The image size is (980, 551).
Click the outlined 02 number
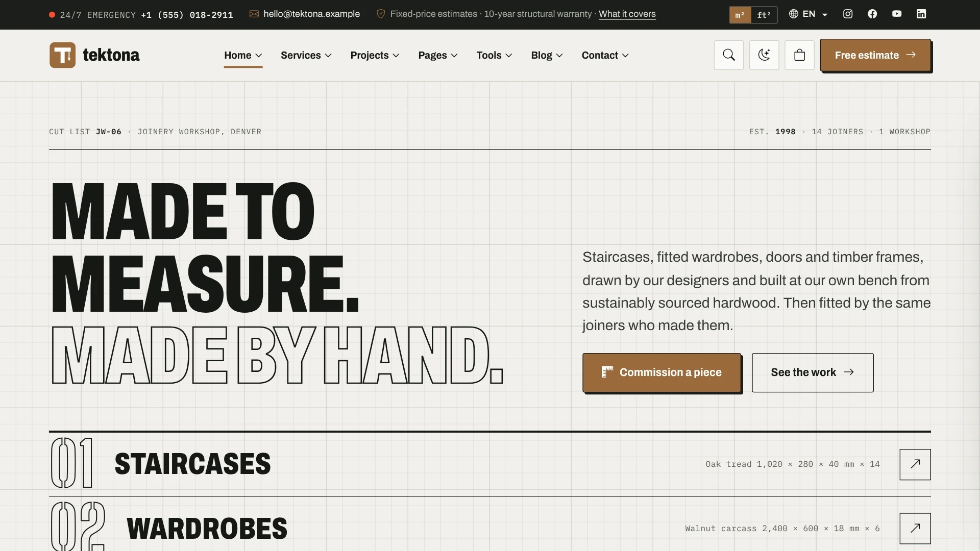[x=78, y=527]
